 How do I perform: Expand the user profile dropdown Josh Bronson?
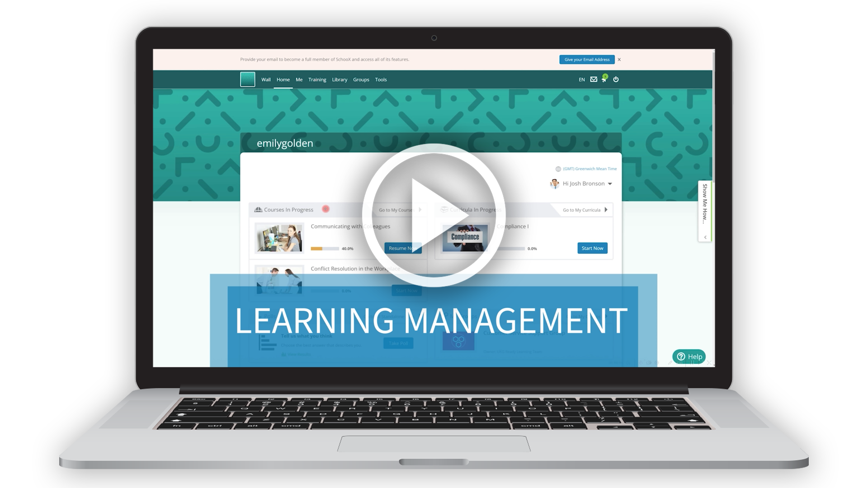(612, 183)
